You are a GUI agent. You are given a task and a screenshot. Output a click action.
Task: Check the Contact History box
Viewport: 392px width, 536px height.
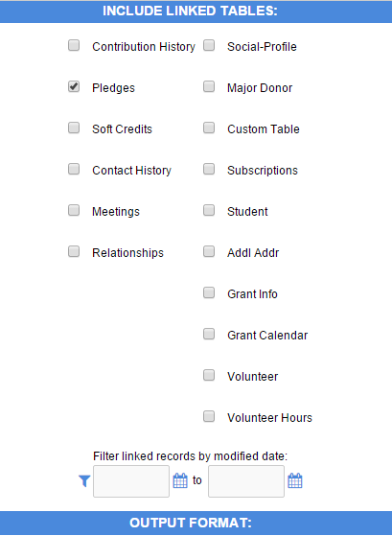(74, 169)
